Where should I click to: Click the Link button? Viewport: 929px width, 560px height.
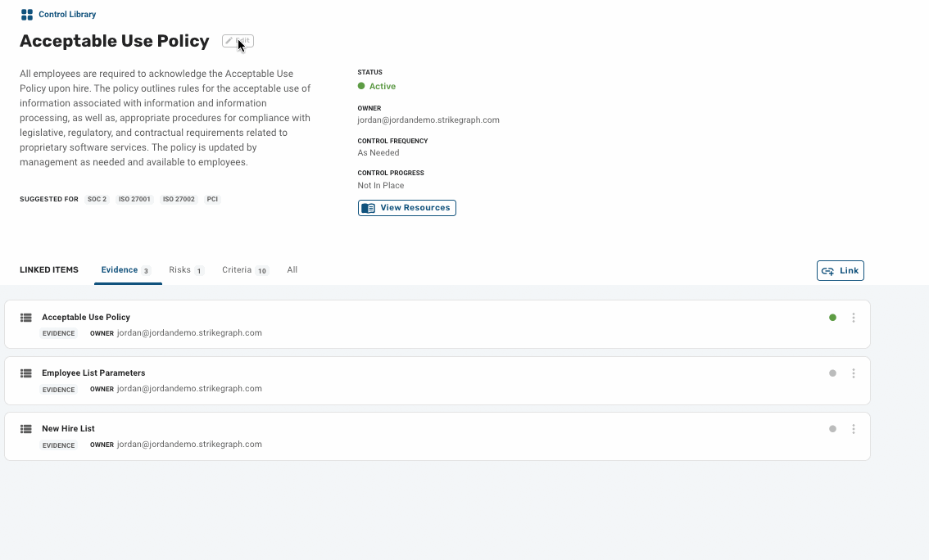point(841,270)
